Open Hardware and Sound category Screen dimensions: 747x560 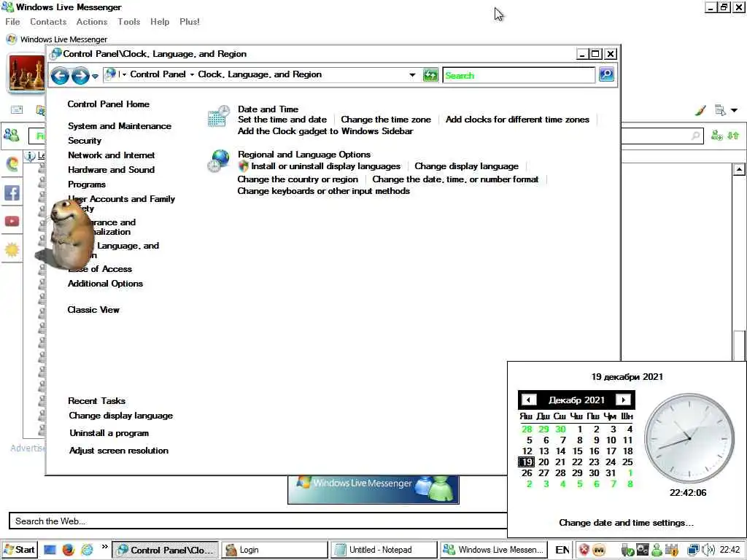point(111,169)
